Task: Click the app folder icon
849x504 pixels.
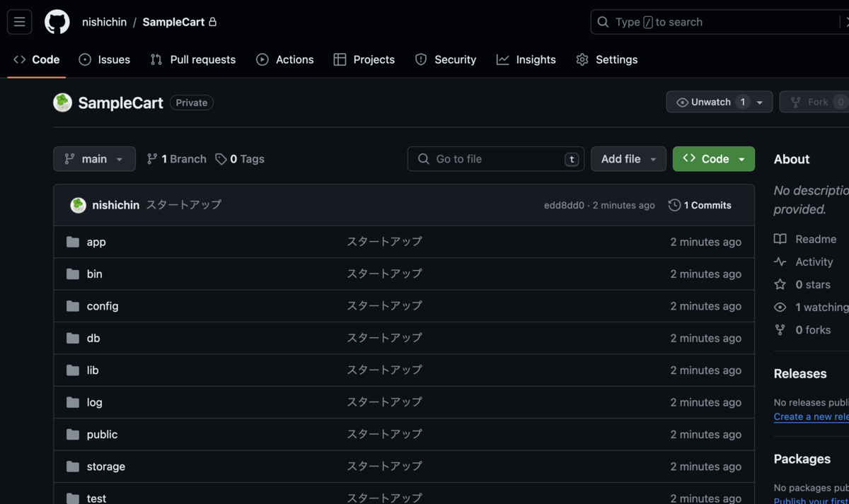Action: coord(73,242)
